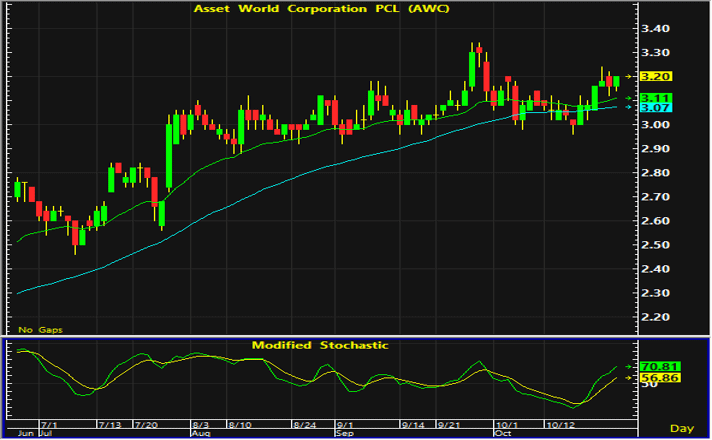This screenshot has width=712, height=440.
Task: Click the 8/10 date marker
Action: pyautogui.click(x=240, y=425)
